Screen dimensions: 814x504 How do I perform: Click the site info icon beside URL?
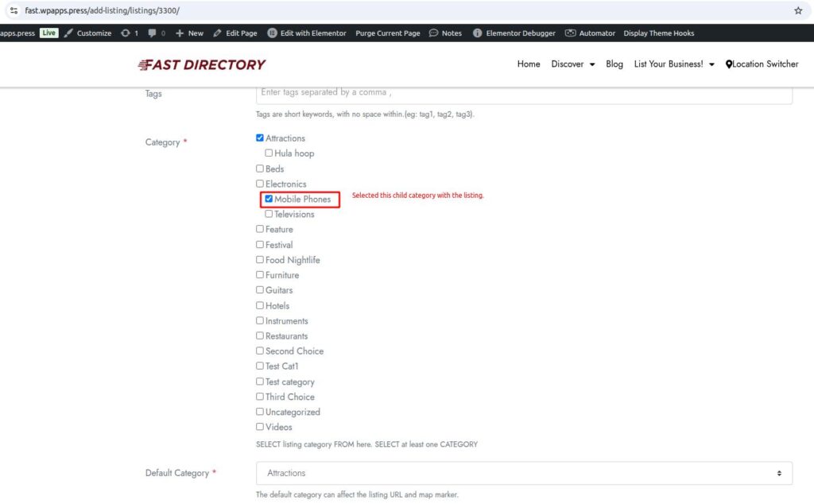(13, 10)
